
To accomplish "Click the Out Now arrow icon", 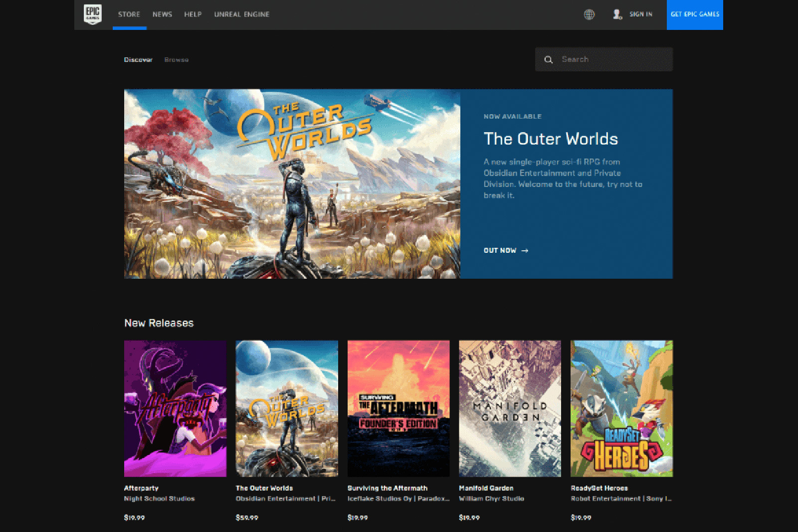I will pos(525,251).
